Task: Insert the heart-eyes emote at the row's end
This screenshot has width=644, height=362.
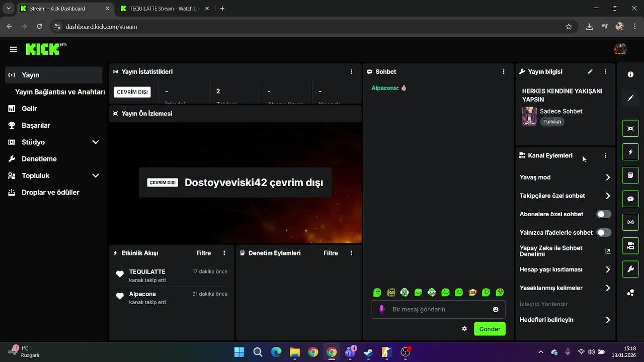Action: point(500,292)
